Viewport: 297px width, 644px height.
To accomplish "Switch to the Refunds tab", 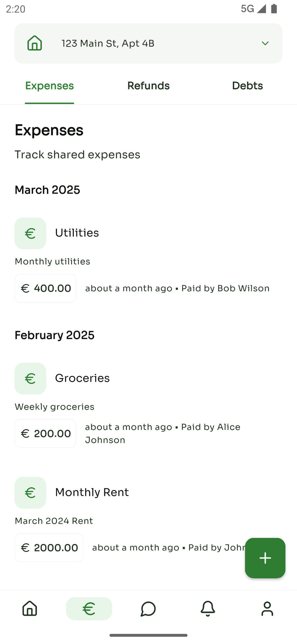I will pyautogui.click(x=148, y=86).
